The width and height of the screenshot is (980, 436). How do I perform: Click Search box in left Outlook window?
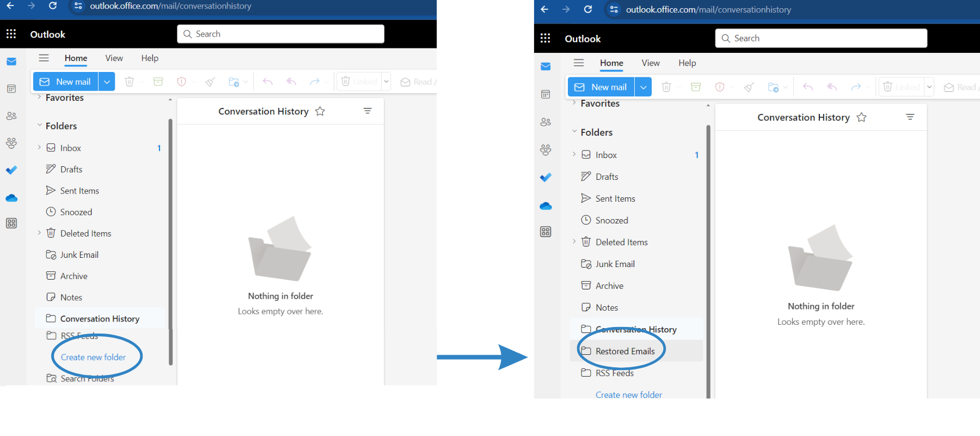tap(280, 34)
